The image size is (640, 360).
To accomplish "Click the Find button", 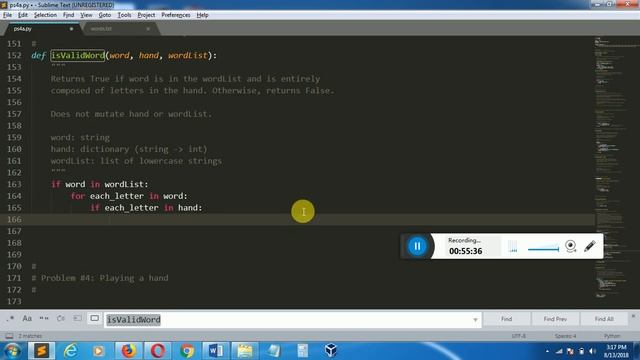I will click(507, 319).
